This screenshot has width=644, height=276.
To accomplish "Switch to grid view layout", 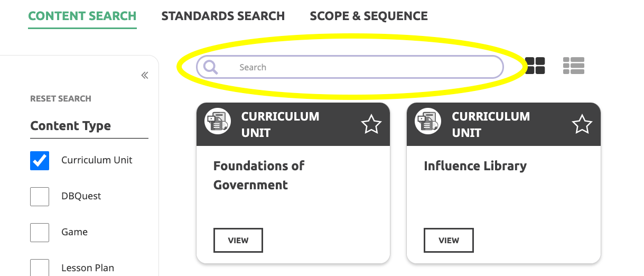I will 535,66.
